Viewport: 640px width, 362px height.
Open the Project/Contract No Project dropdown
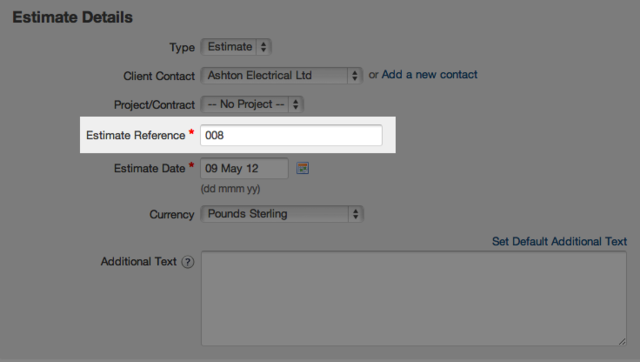coord(252,104)
